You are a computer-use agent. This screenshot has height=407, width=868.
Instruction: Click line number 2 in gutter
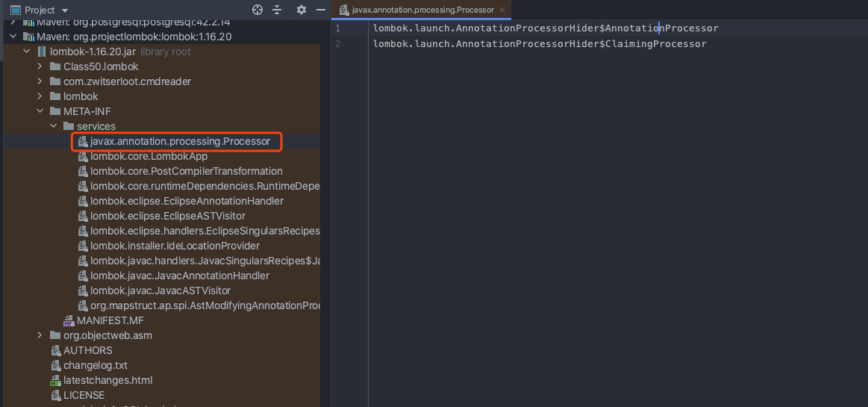337,44
